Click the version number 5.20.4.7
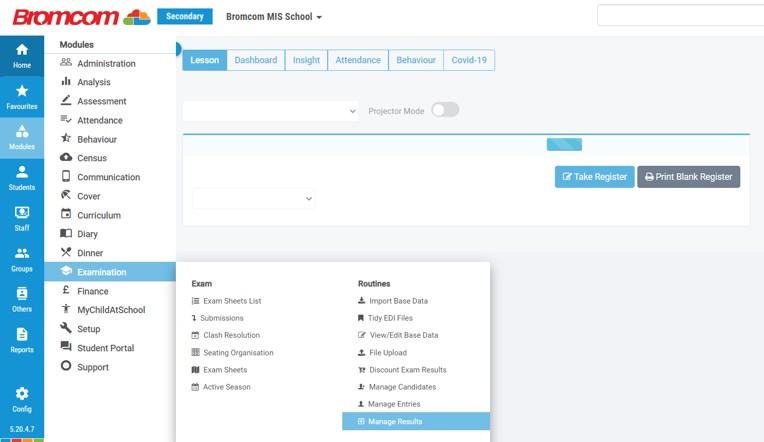Viewport: 764px width, 442px height. (x=22, y=429)
